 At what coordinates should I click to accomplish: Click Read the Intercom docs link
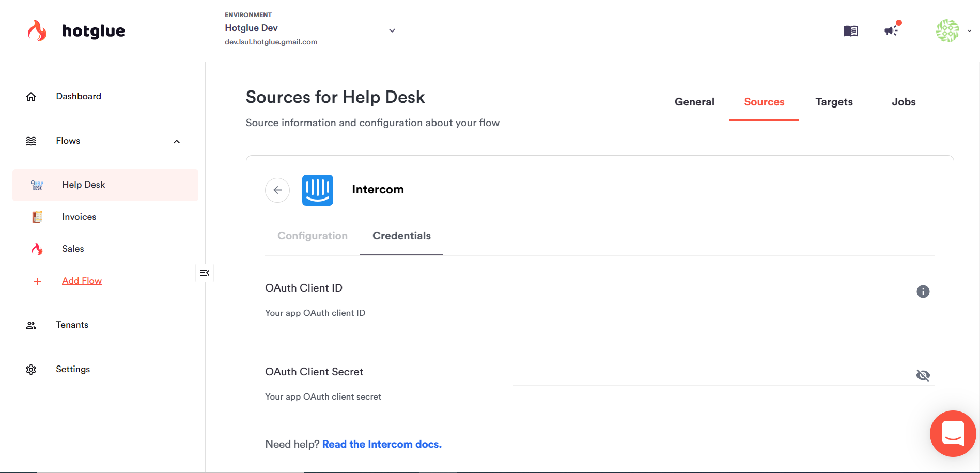click(x=382, y=444)
